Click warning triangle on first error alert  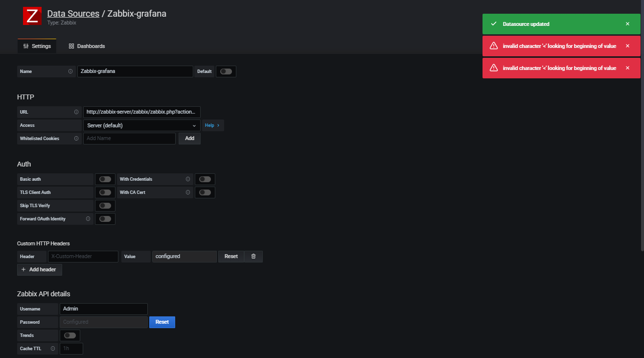(494, 46)
